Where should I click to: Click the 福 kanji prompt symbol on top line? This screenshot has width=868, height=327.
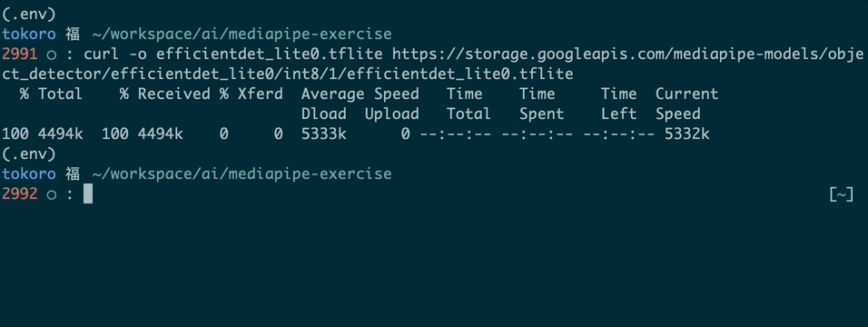(x=73, y=35)
